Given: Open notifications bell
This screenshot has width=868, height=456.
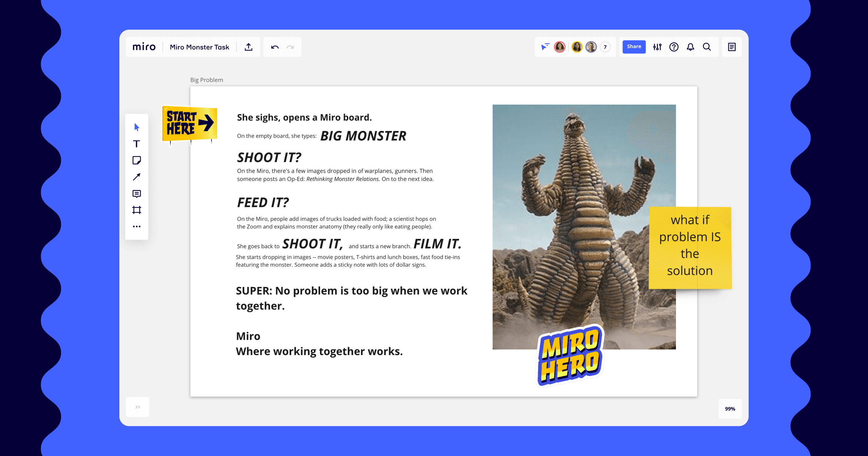Looking at the screenshot, I should (x=690, y=47).
